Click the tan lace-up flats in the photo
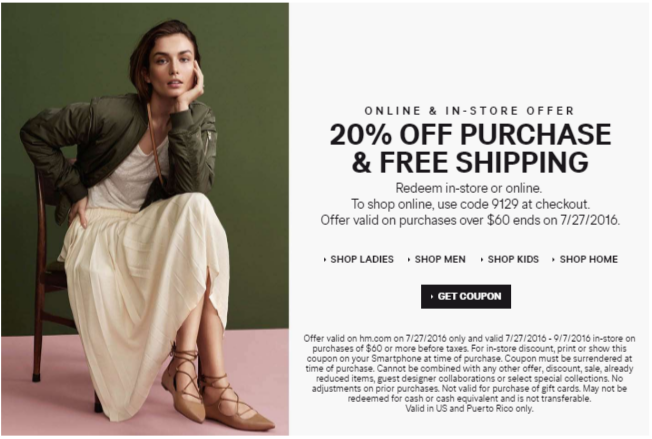Screen dimensions: 652x439 click(216, 391)
